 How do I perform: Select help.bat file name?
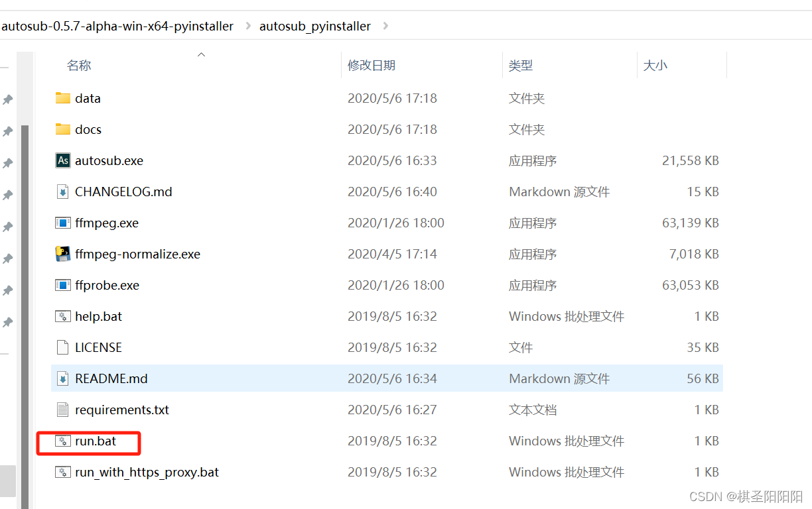click(x=98, y=316)
